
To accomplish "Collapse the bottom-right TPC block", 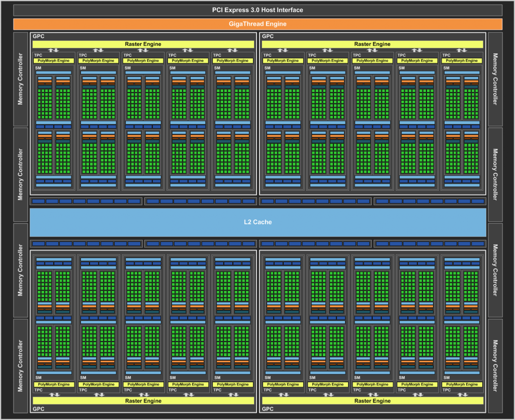I will (x=447, y=389).
